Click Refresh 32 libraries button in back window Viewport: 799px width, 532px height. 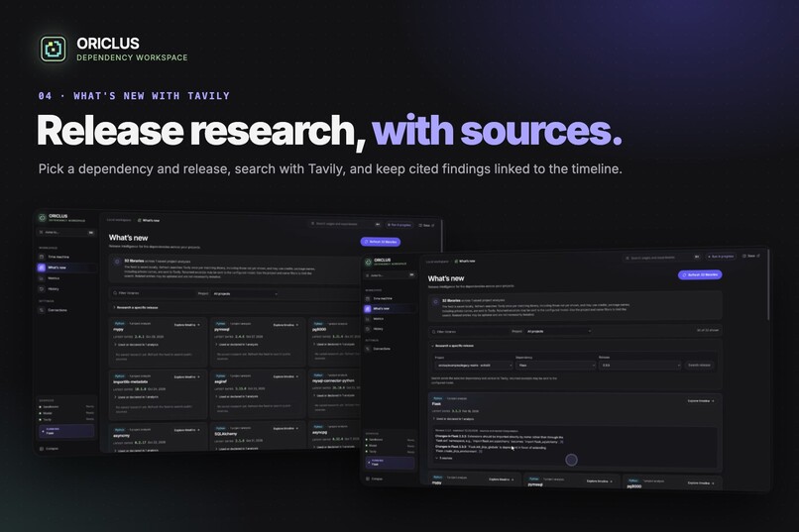click(380, 242)
